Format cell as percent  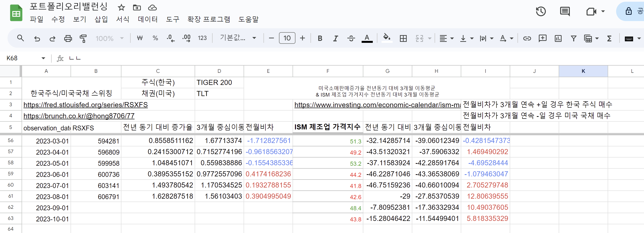point(155,38)
